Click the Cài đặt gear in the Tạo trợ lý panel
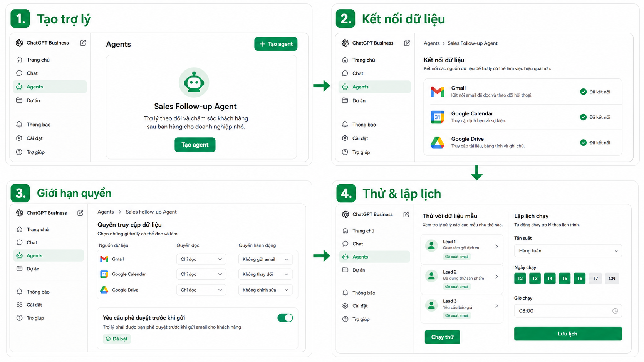This screenshot has width=644, height=362. 19,138
